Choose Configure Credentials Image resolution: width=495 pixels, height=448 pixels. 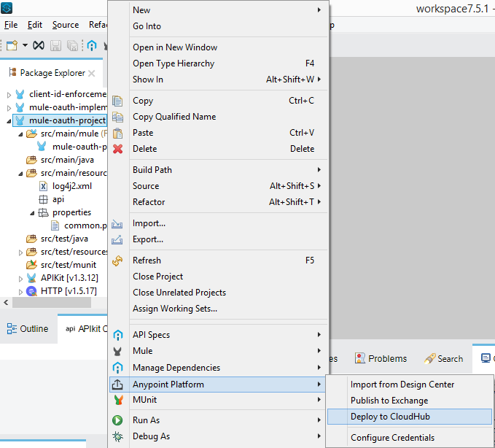click(410, 438)
